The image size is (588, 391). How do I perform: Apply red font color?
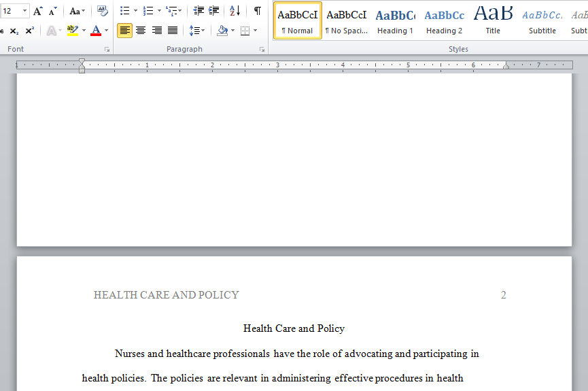(x=96, y=31)
